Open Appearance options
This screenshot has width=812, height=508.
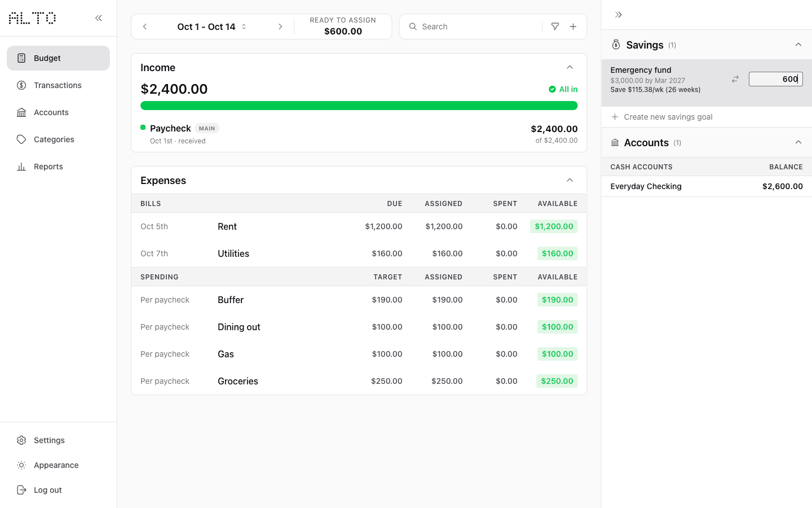(58, 465)
